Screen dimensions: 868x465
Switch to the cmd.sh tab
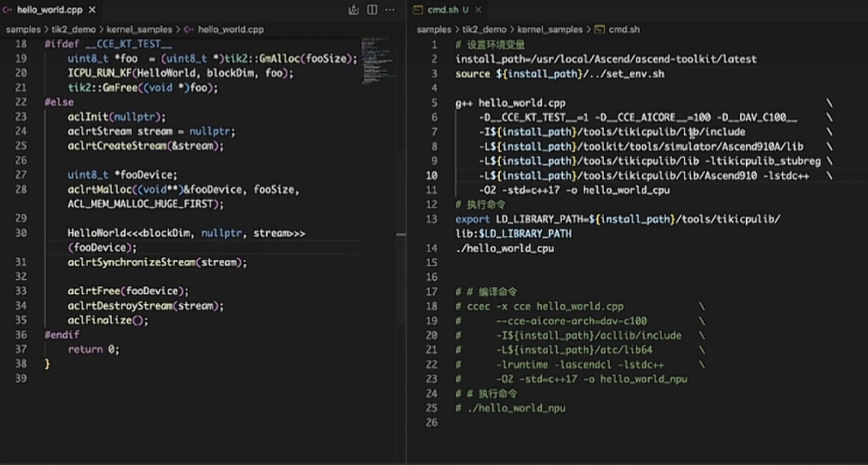click(448, 9)
